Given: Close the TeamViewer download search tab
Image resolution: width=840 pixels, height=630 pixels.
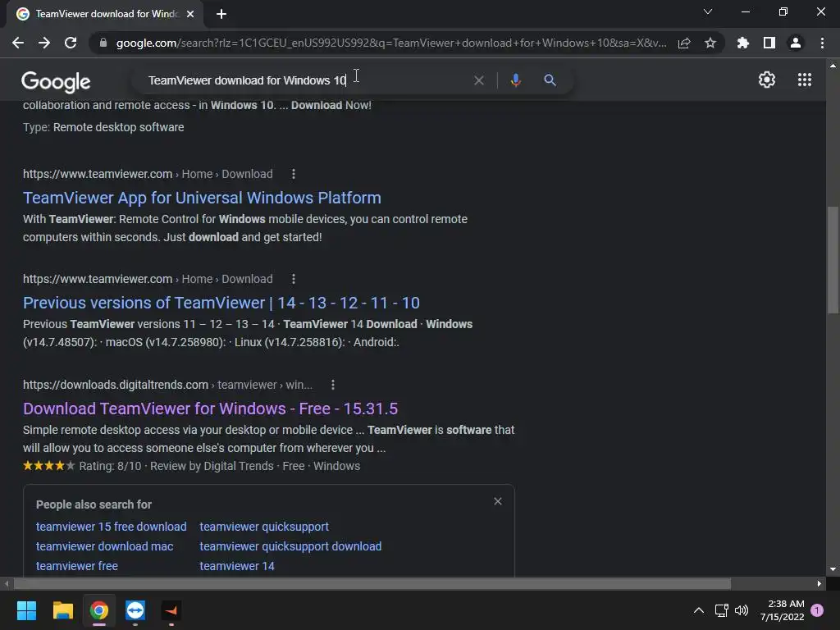Looking at the screenshot, I should click(x=190, y=14).
